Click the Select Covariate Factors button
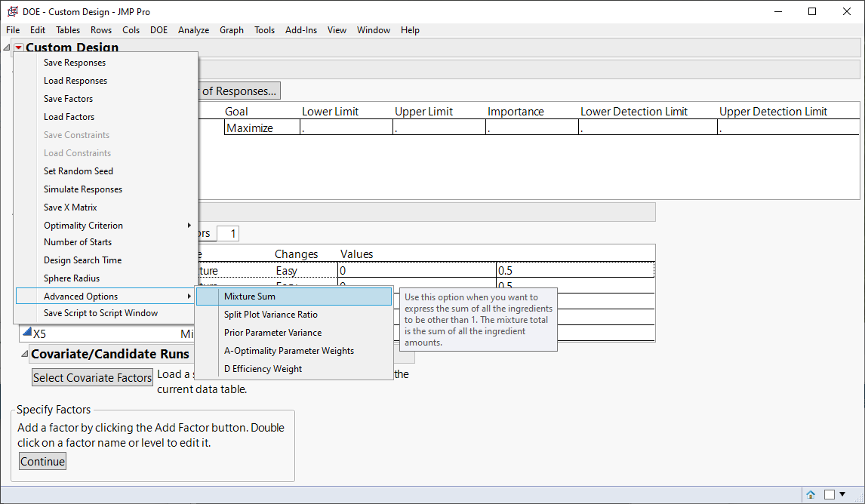The width and height of the screenshot is (865, 504). [x=93, y=378]
